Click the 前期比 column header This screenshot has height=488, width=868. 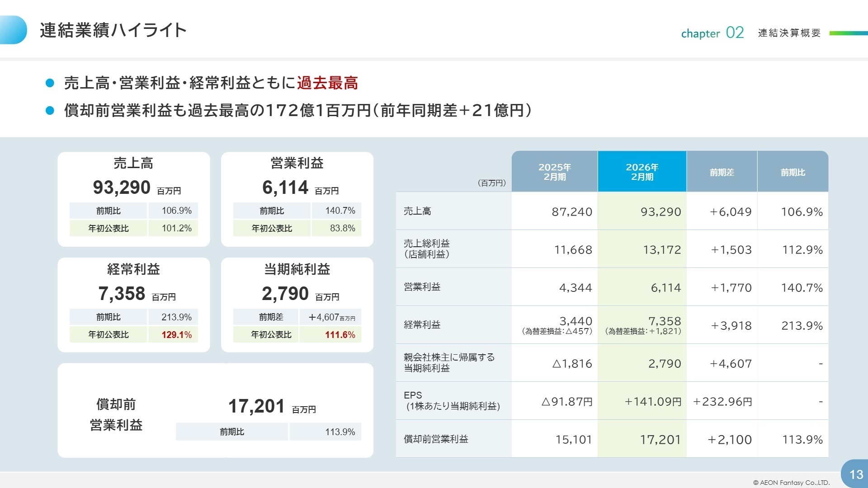click(x=793, y=172)
